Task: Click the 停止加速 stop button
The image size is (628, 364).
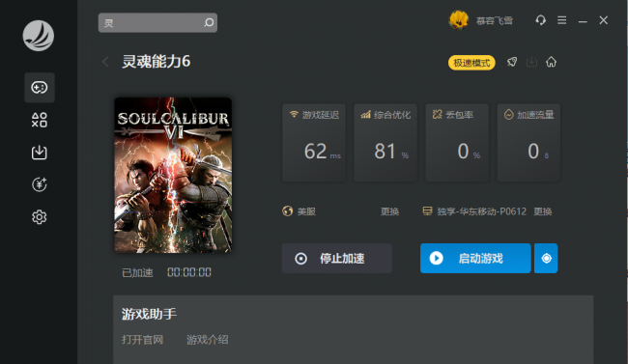Action: [337, 259]
